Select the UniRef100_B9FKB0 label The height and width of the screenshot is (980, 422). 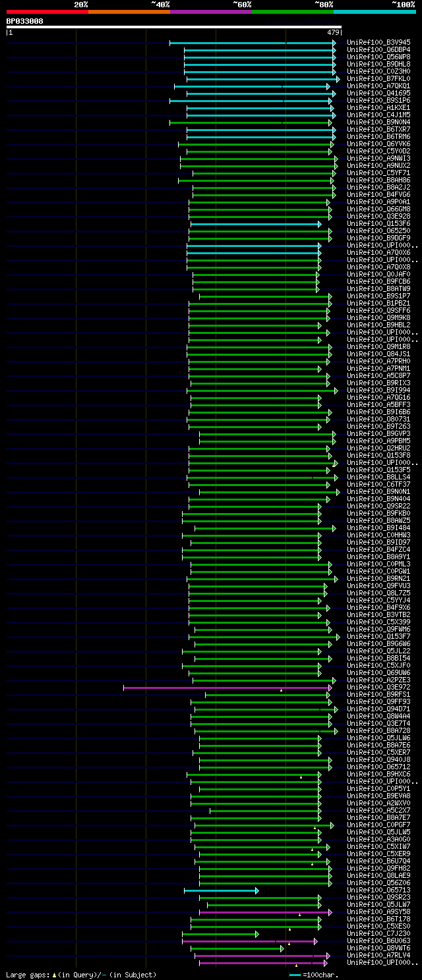378,514
